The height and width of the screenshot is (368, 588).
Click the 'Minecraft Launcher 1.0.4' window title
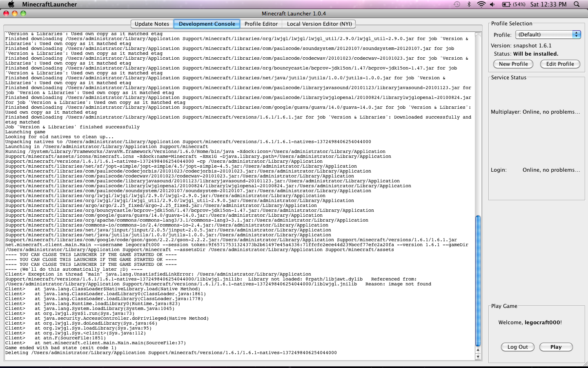[294, 13]
